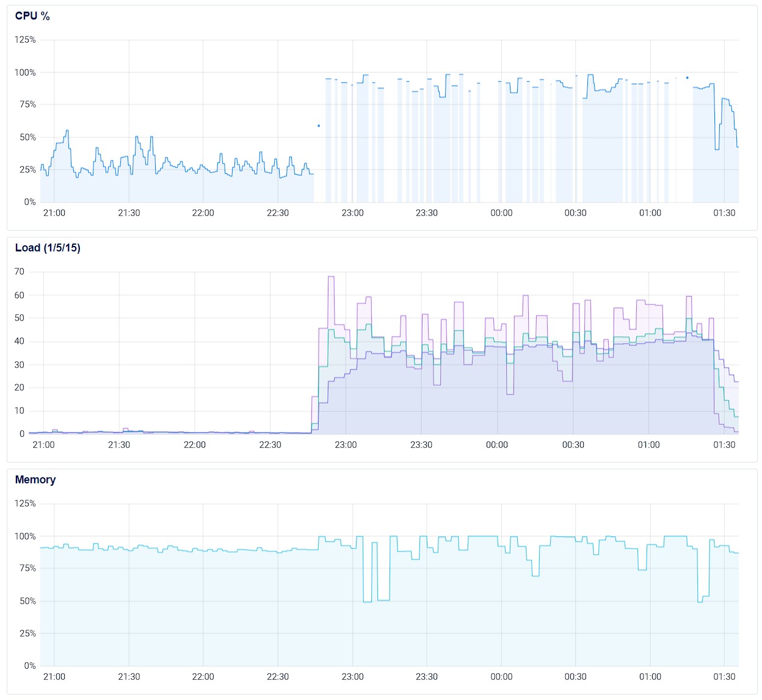Click the 22:00 time label under CPU chart
This screenshot has width=762, height=700.
coord(203,213)
